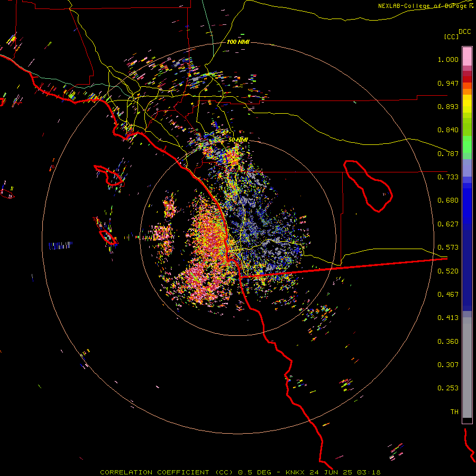Click the 50 NMI range ring label
The image size is (476, 476).
(x=238, y=140)
